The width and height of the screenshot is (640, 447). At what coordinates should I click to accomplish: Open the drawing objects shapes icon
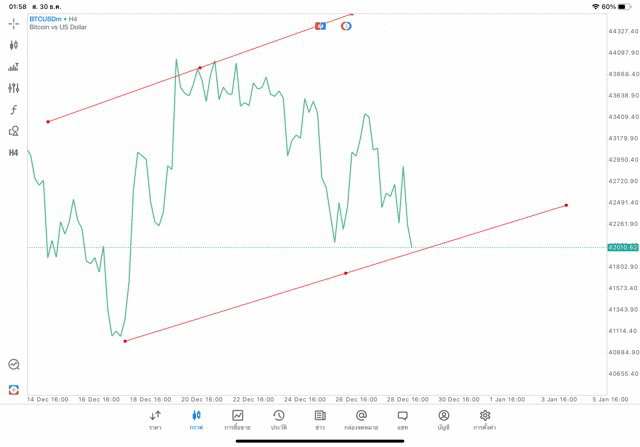[x=13, y=131]
